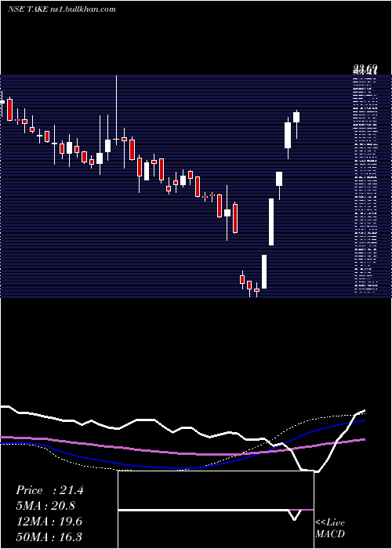Click the last white candlestick on the right
The image size is (392, 549).
tap(296, 118)
